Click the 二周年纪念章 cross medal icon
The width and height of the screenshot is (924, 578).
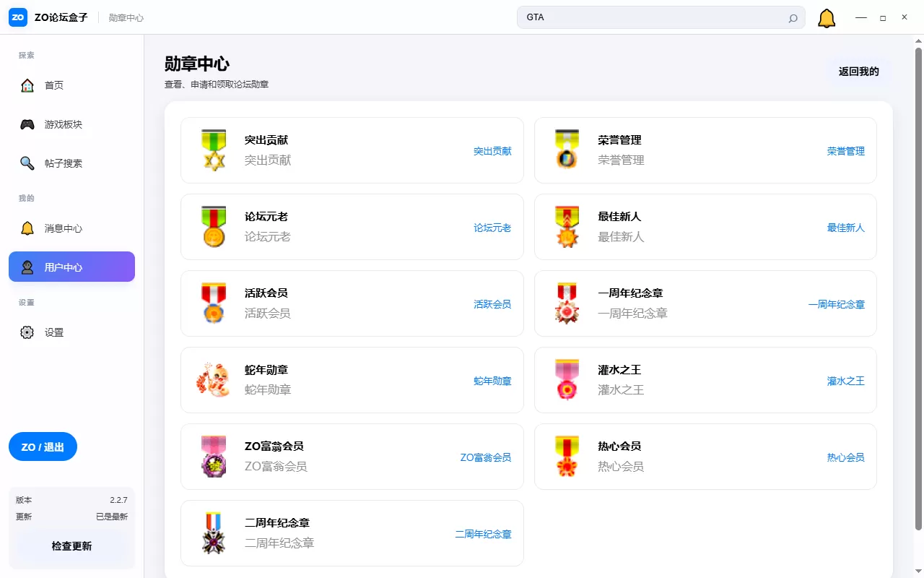click(214, 533)
